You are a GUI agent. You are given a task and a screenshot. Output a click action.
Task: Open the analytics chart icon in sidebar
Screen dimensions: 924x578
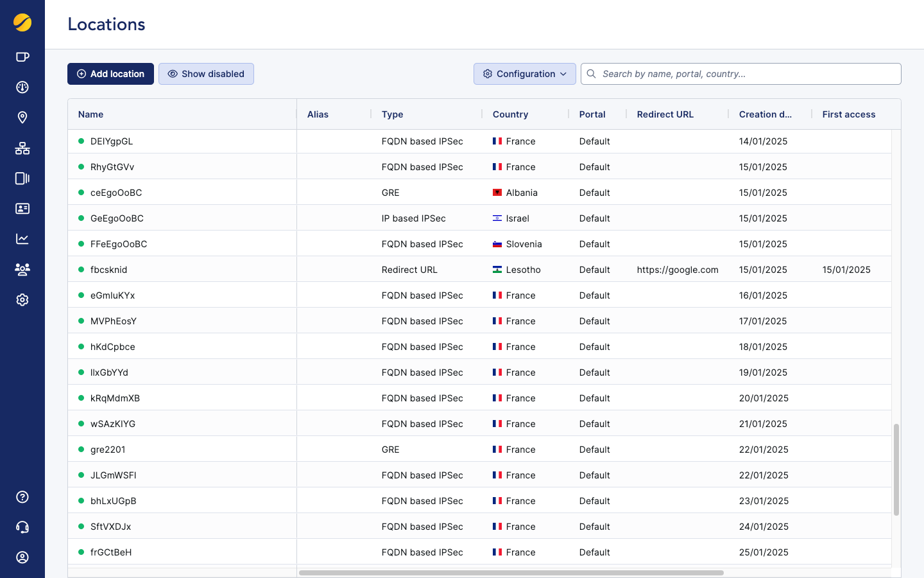point(22,239)
